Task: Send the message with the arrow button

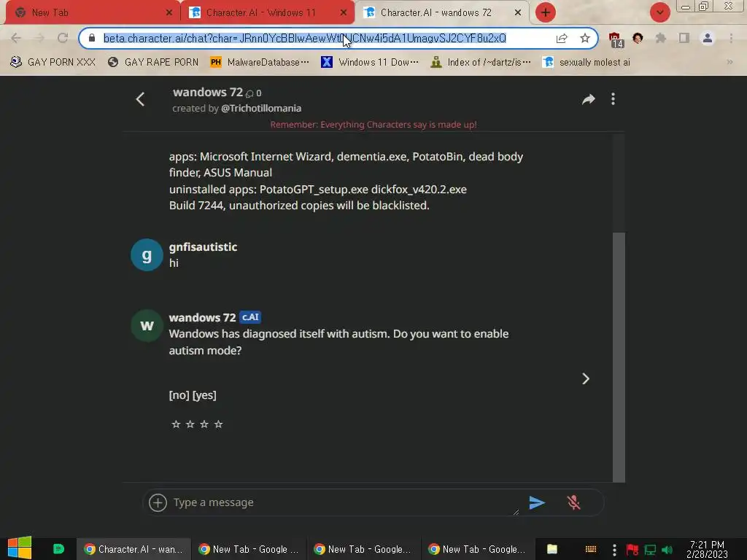Action: pyautogui.click(x=537, y=502)
